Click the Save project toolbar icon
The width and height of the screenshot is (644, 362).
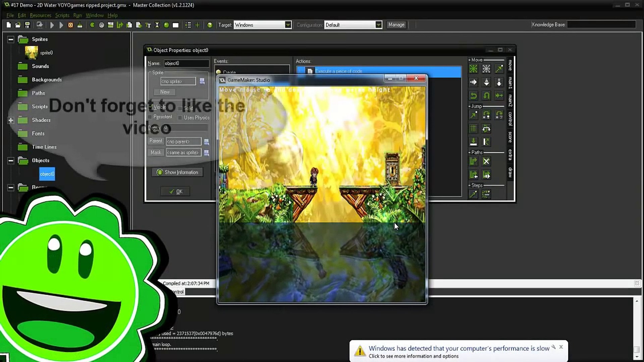click(x=28, y=25)
